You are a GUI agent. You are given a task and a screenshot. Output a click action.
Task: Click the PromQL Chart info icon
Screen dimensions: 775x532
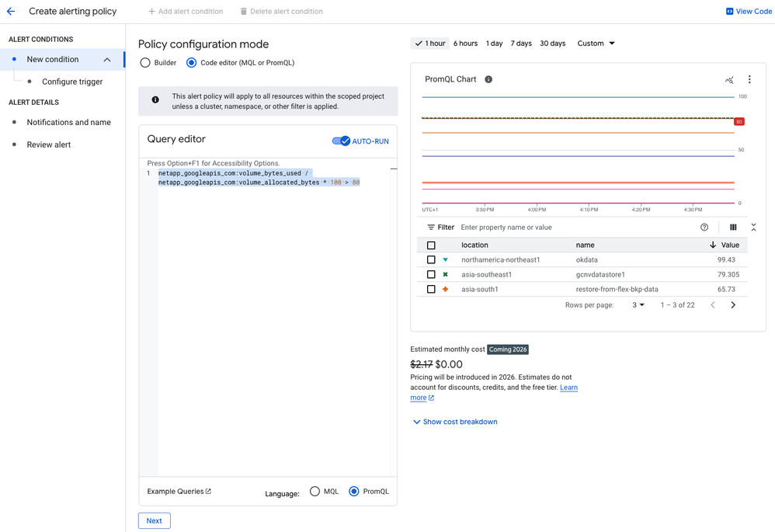tap(488, 79)
